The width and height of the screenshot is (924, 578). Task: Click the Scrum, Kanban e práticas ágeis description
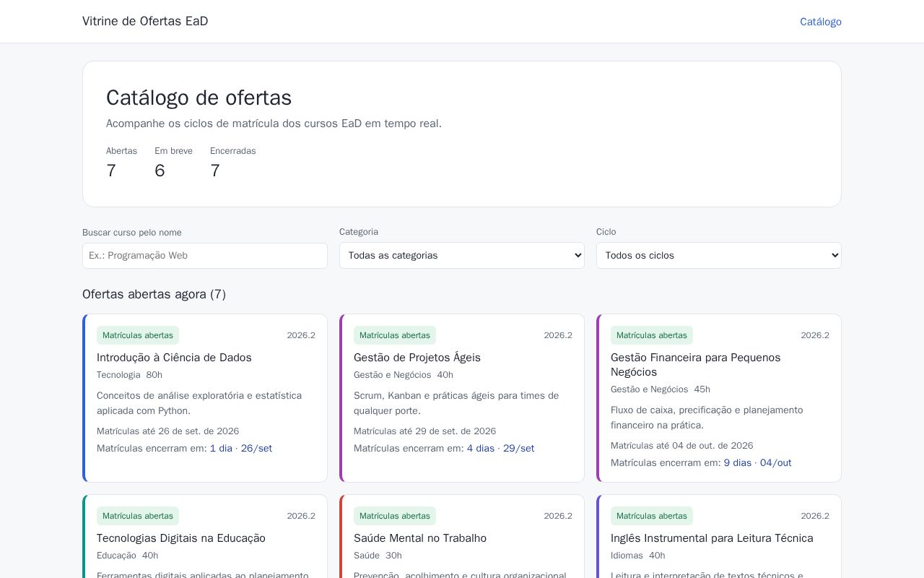coord(456,403)
